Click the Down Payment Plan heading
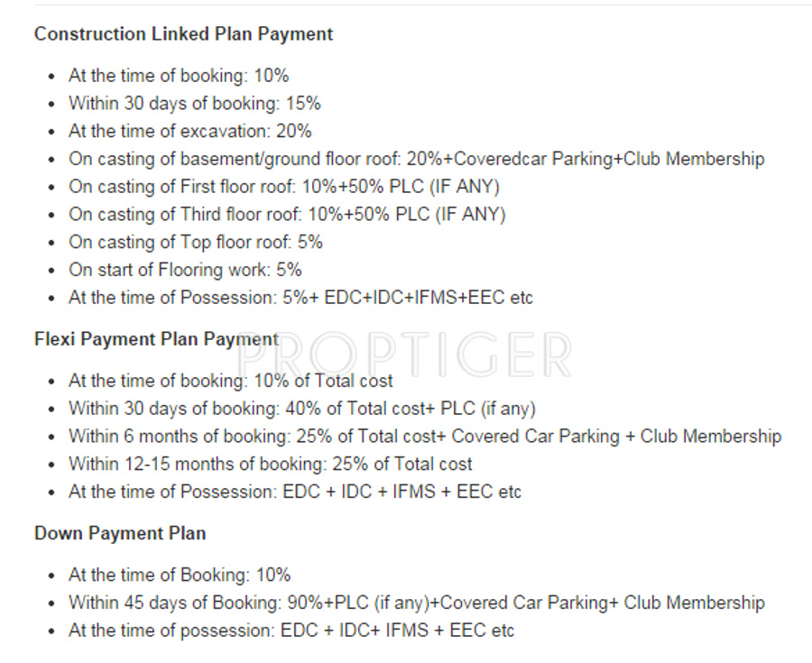 coord(120,533)
